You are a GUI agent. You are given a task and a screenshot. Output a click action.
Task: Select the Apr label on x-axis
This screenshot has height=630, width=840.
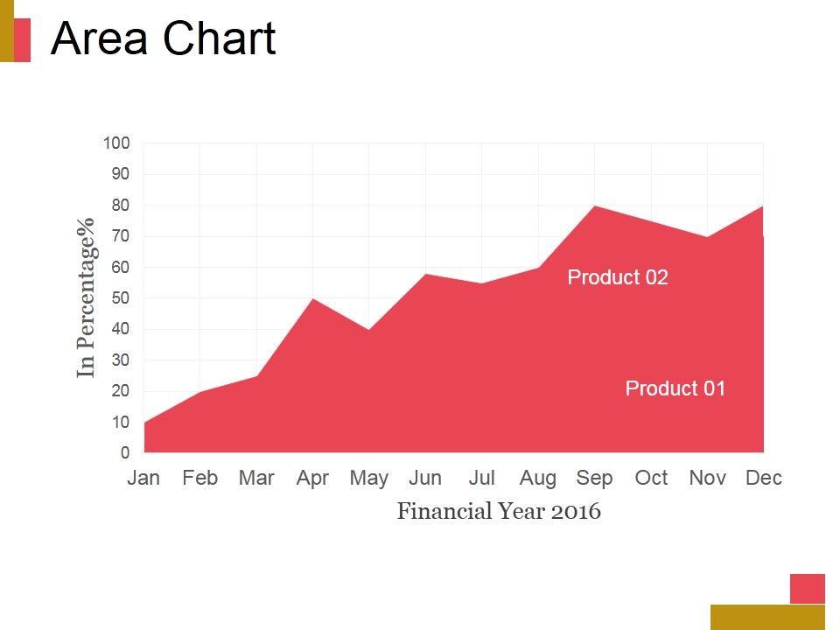point(312,478)
